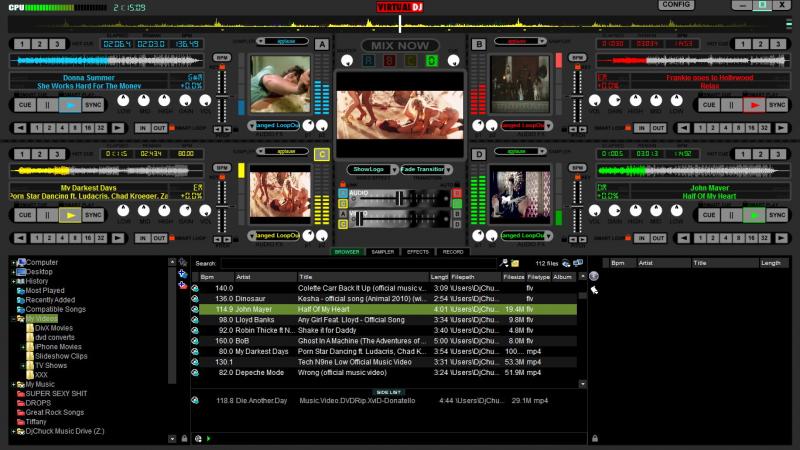The height and width of the screenshot is (450, 800).
Task: Click the search input field
Action: (358, 263)
